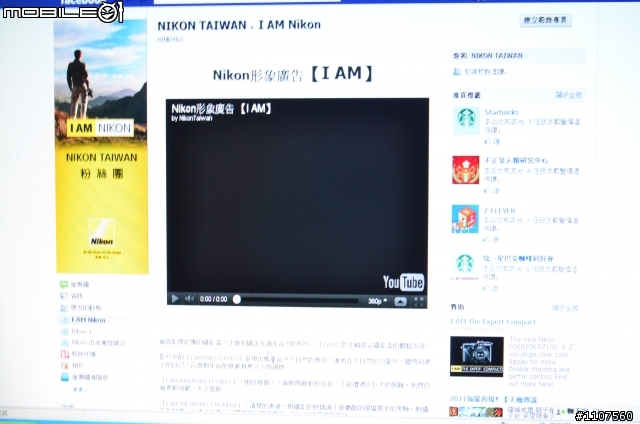
Task: Open the Info tab icon in the sidebar
Action: tap(64, 295)
